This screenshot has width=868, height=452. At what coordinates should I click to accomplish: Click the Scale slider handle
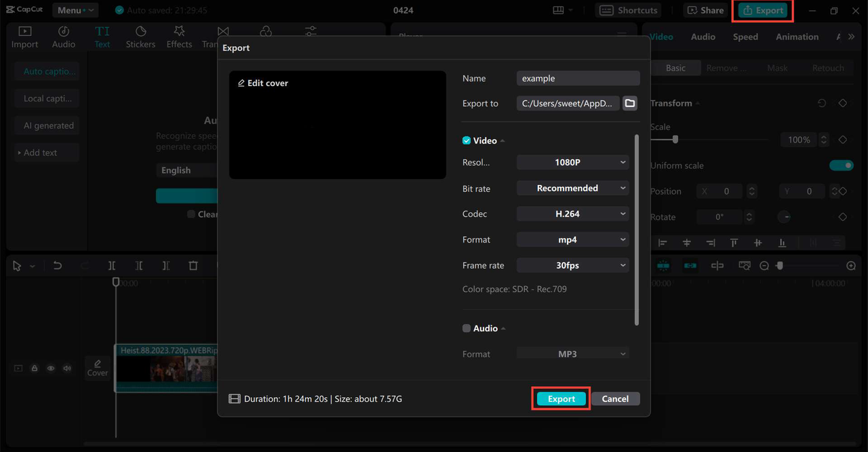(675, 140)
